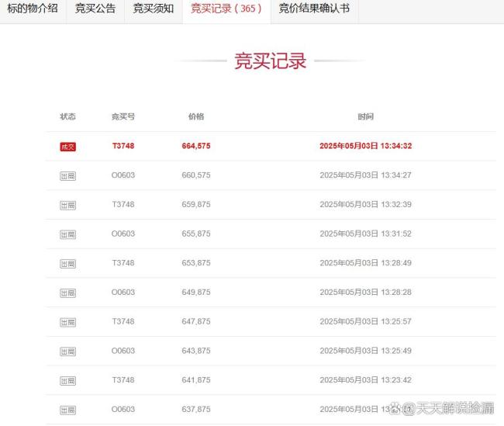This screenshot has width=504, height=426.
Task: Click 出局 badge in the 653,875 row
Action: (67, 264)
